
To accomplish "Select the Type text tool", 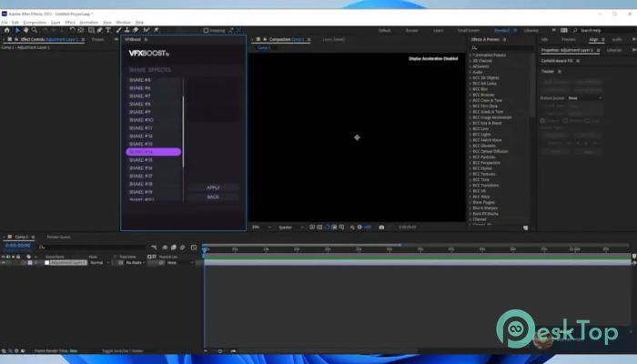I will pos(108,30).
